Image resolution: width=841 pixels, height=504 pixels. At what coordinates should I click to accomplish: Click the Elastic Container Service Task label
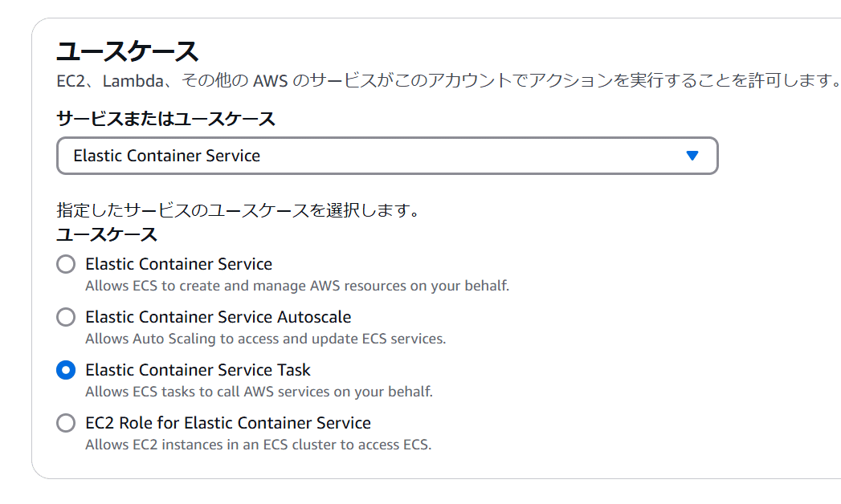198,369
